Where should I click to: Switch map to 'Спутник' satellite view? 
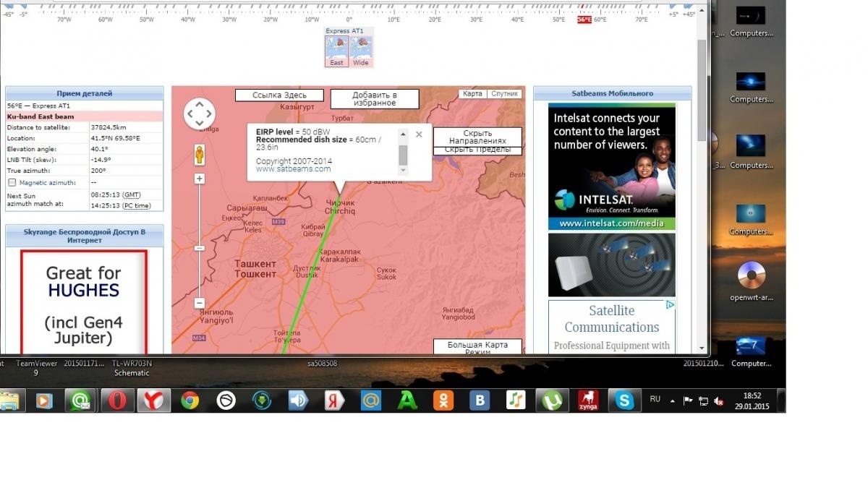[x=504, y=94]
